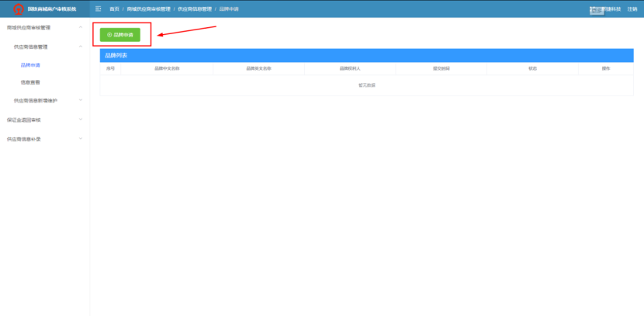Viewport: 644px width, 316px height.
Task: Click the green 品牌申请 button
Action: [x=120, y=35]
